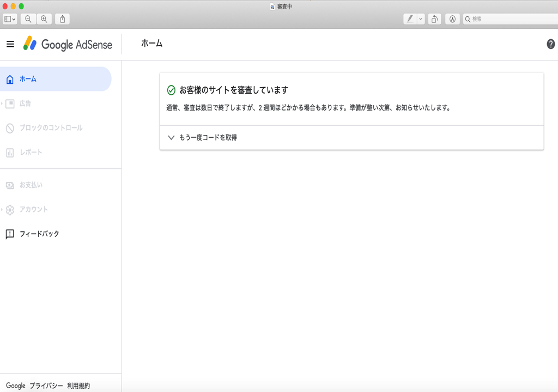This screenshot has height=392, width=558.
Task: Show the Markup toolbar
Action: coord(452,19)
